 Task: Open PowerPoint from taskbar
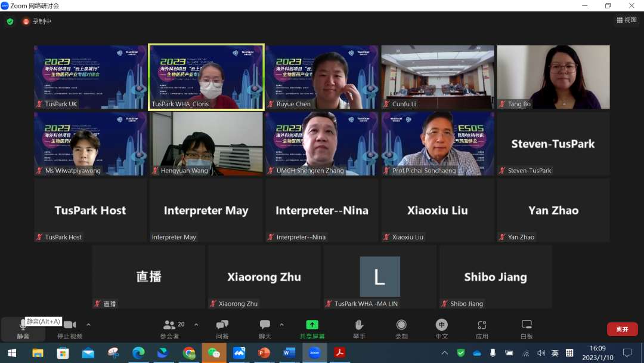264,353
